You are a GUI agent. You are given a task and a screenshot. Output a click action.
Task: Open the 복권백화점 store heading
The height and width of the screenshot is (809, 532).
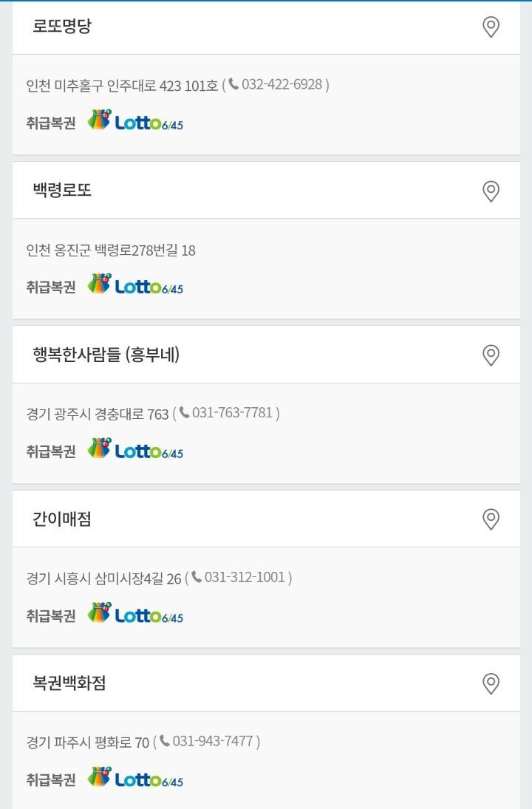(69, 683)
